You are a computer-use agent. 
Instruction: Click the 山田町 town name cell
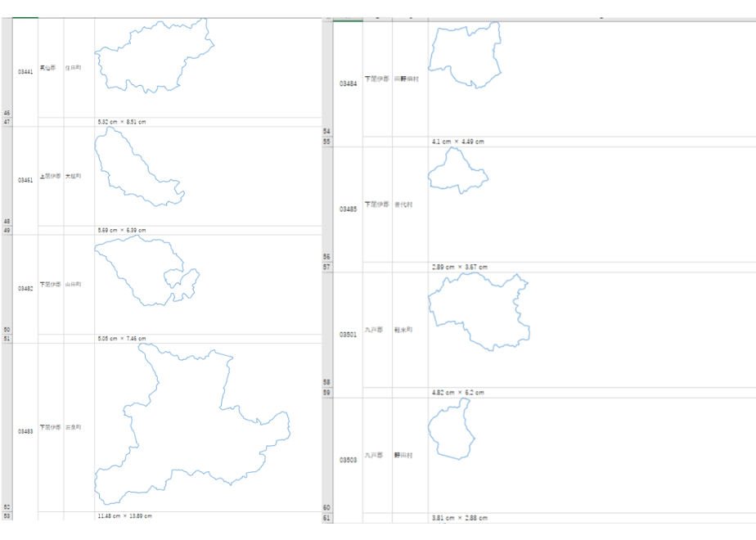point(79,285)
